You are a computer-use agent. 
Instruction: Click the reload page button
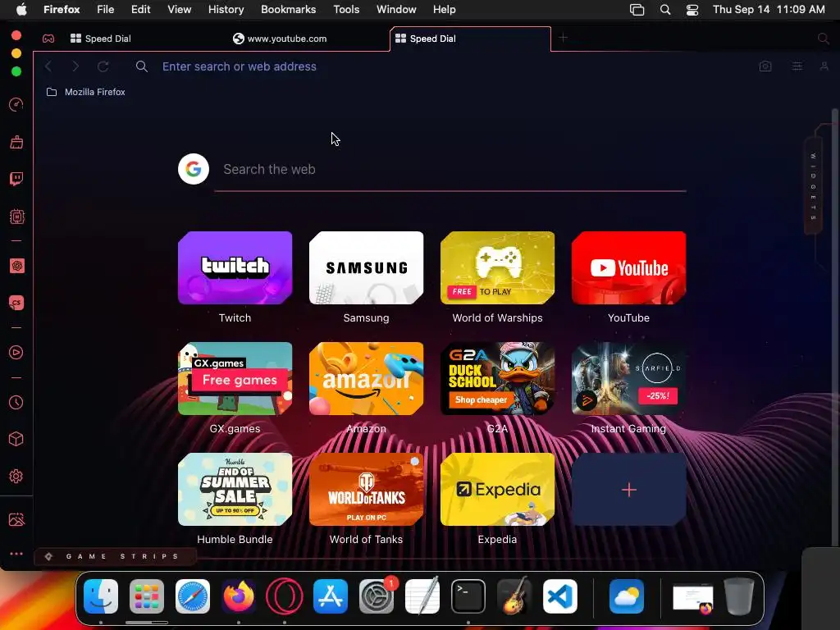click(x=103, y=66)
